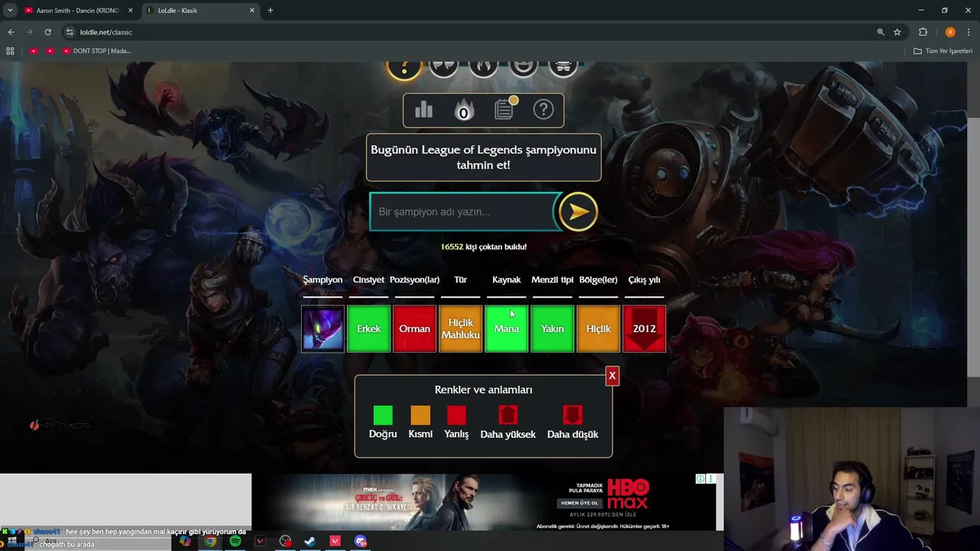Image resolution: width=980 pixels, height=551 pixels.
Task: Switch to the Quote game mode icon
Action: (444, 68)
